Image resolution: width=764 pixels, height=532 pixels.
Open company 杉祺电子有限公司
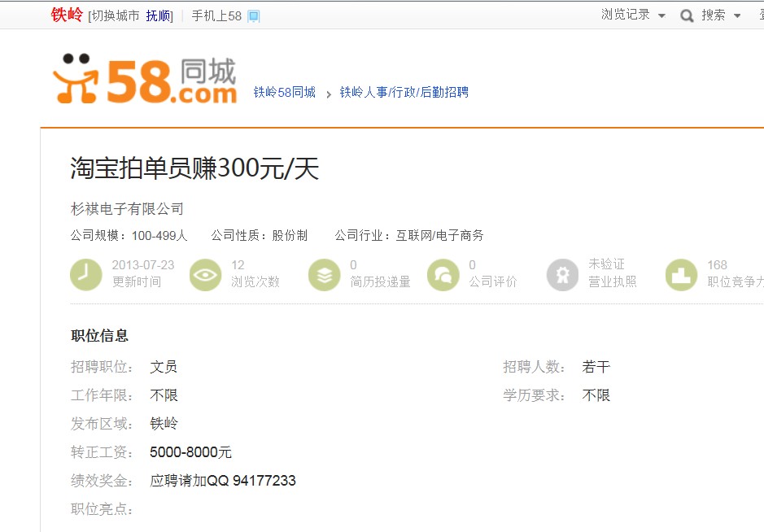[127, 209]
